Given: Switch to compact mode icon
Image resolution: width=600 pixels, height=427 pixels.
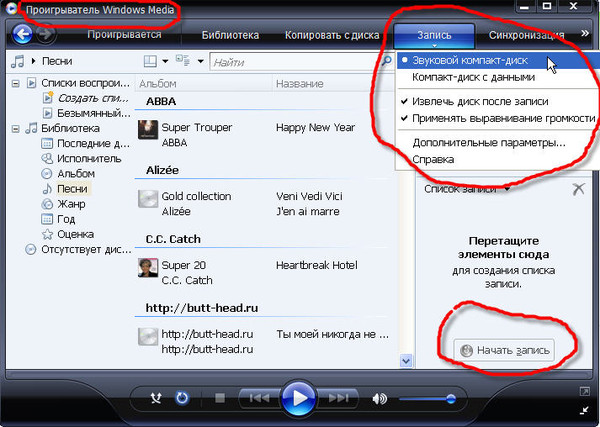Looking at the screenshot, I should click(584, 411).
